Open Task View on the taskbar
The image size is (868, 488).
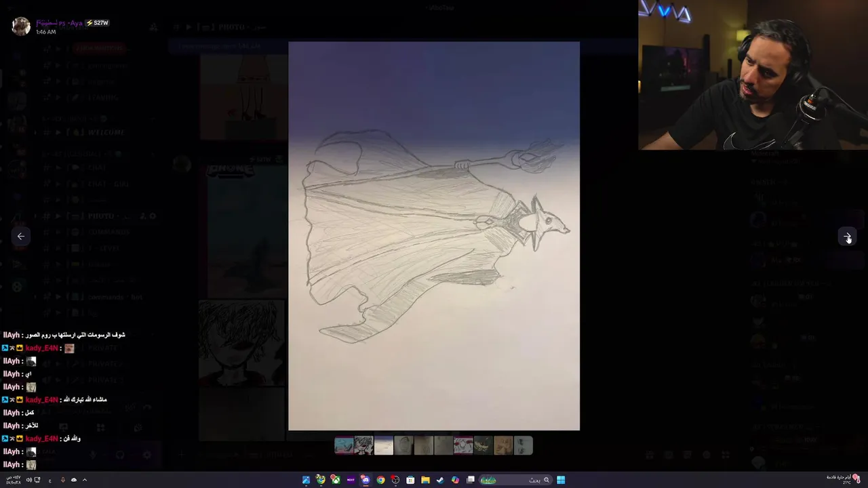[470, 480]
